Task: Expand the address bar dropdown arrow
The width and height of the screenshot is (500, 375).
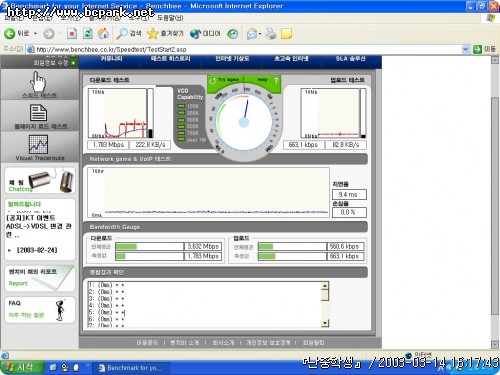Action: coord(466,49)
